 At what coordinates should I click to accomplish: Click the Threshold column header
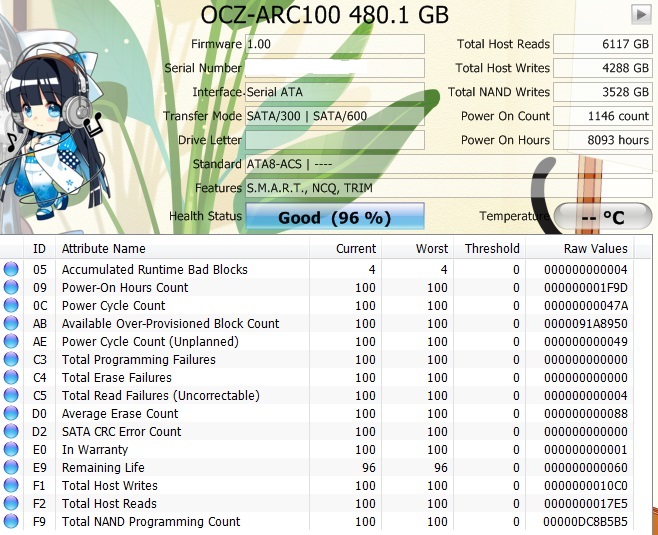pos(490,248)
